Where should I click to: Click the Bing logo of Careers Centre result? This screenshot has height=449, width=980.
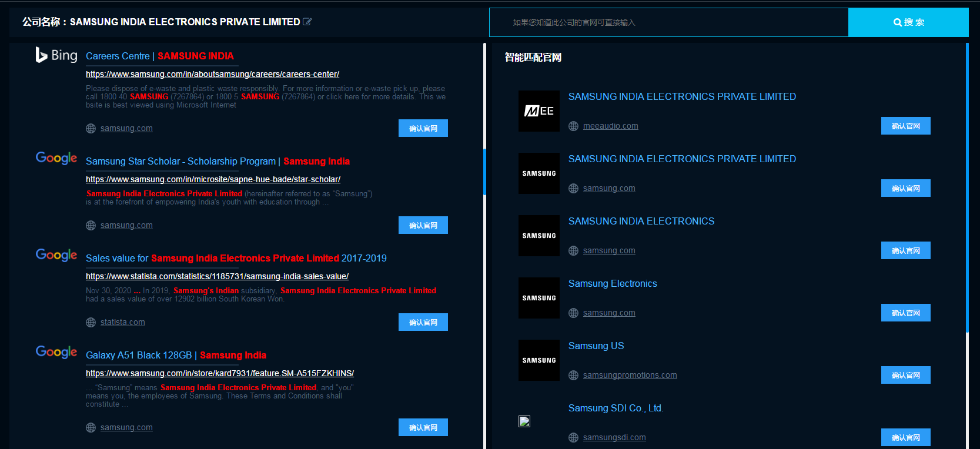point(56,55)
